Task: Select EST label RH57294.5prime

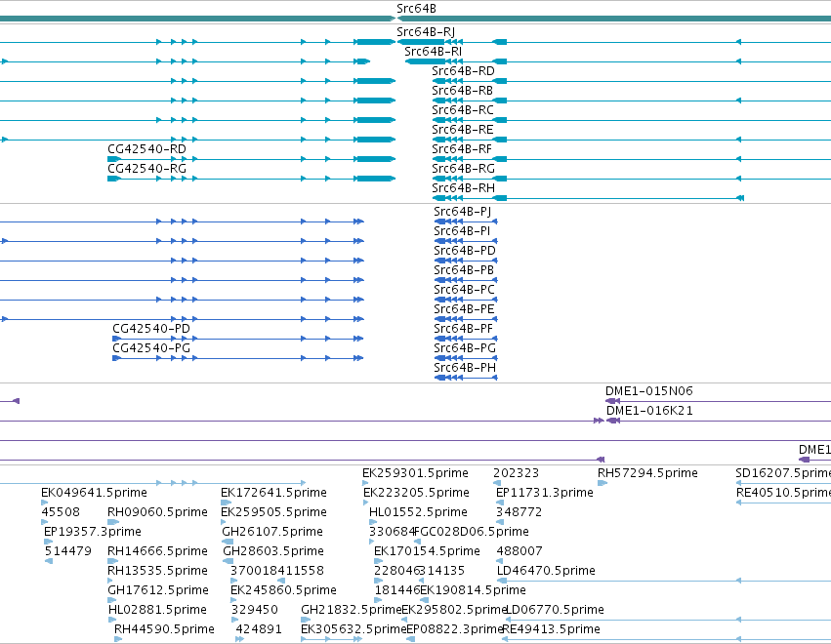Action: (x=647, y=473)
